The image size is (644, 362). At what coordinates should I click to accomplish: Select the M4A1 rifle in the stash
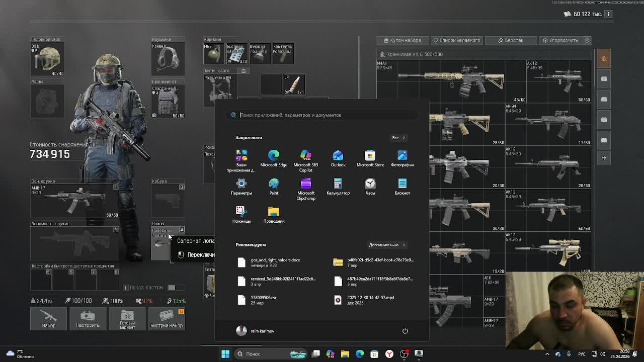click(x=452, y=81)
